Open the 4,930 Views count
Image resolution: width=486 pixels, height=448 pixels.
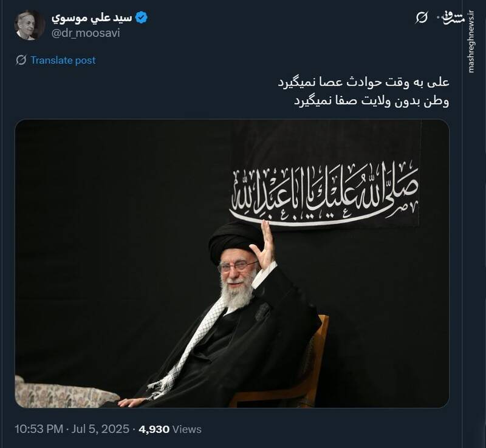point(170,429)
